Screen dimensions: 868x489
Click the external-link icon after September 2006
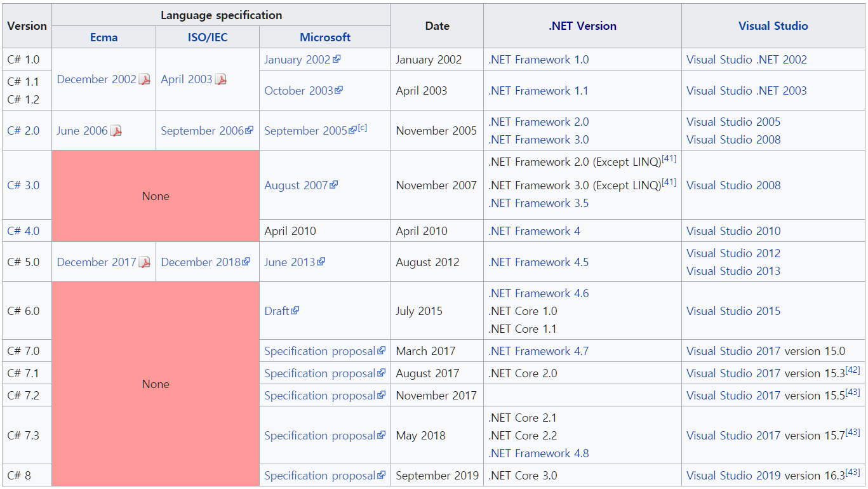click(x=250, y=130)
